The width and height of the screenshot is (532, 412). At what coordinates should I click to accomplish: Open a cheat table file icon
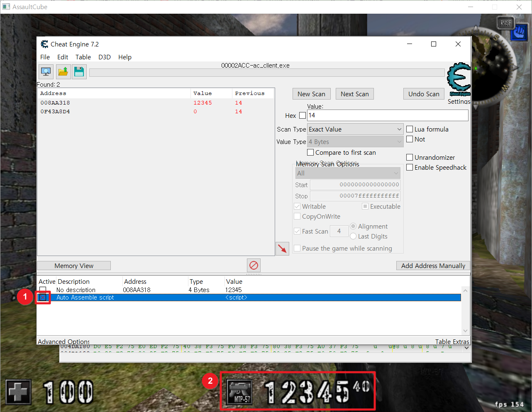click(63, 72)
